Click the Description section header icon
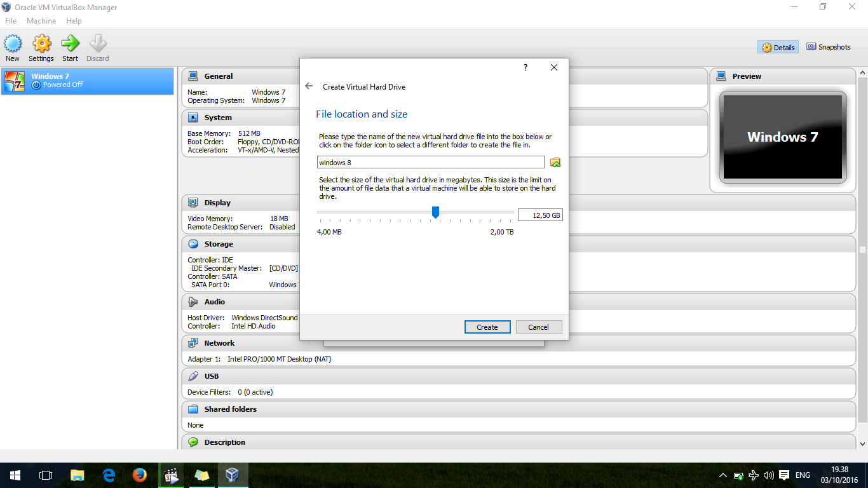This screenshot has width=868, height=488. point(193,442)
